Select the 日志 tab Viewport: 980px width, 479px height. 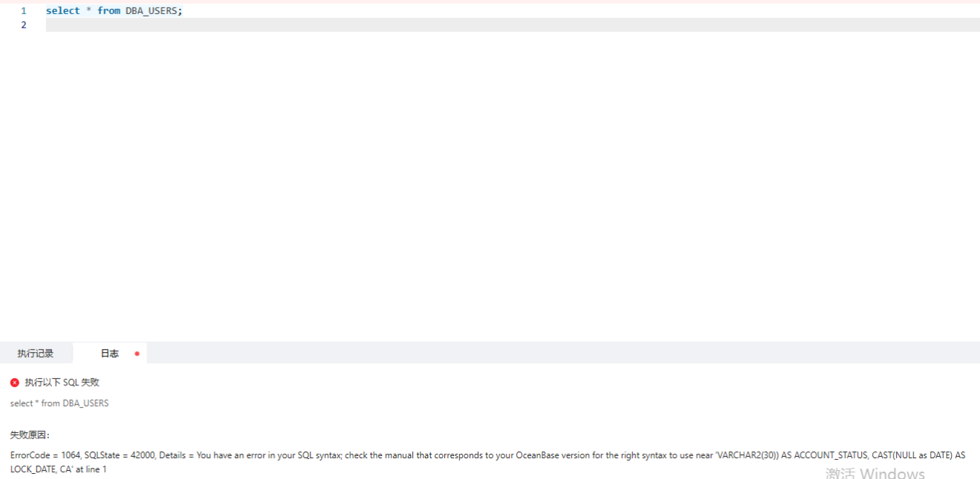110,353
